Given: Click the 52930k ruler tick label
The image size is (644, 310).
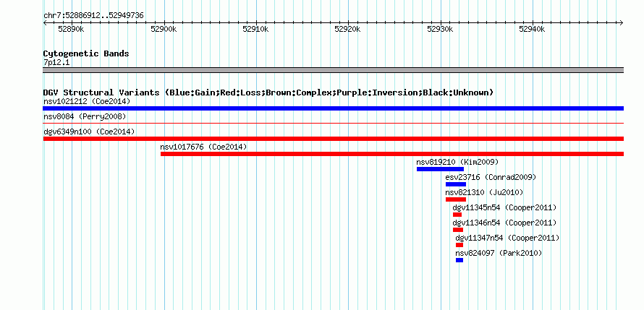Looking at the screenshot, I should 440,29.
